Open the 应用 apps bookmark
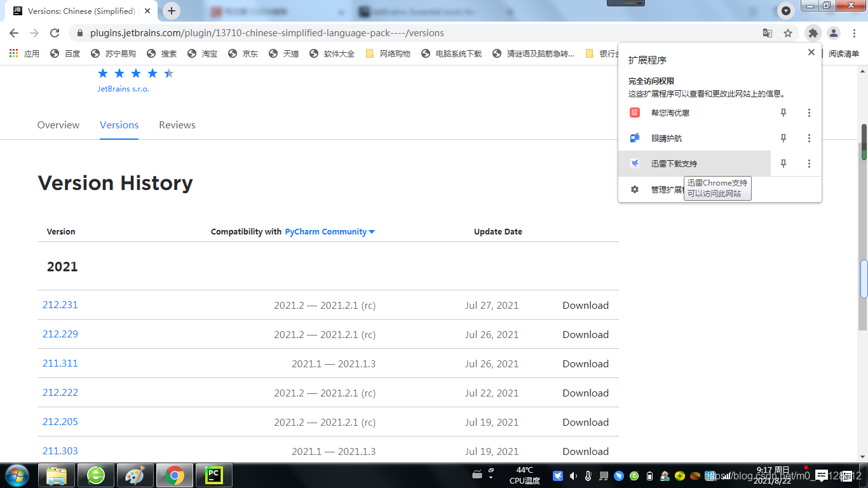868x488 pixels. [x=25, y=54]
